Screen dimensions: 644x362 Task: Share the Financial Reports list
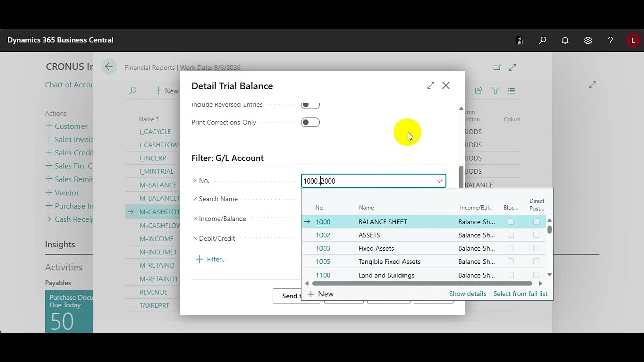(479, 90)
